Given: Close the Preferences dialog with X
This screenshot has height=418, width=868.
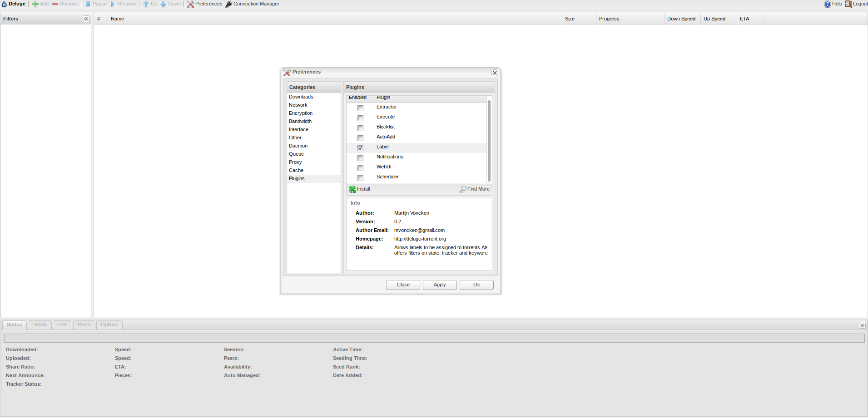Looking at the screenshot, I should click(495, 73).
